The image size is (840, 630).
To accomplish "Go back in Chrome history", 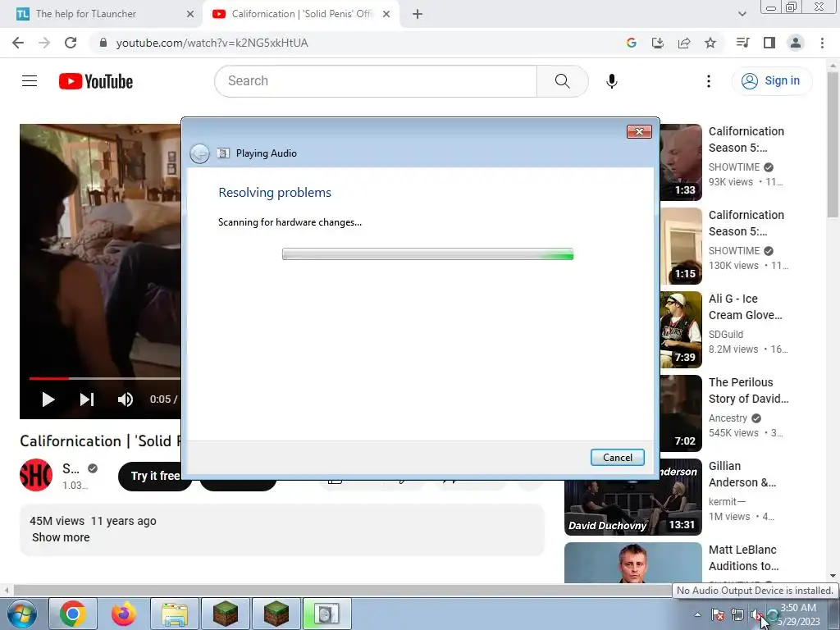I will (18, 43).
